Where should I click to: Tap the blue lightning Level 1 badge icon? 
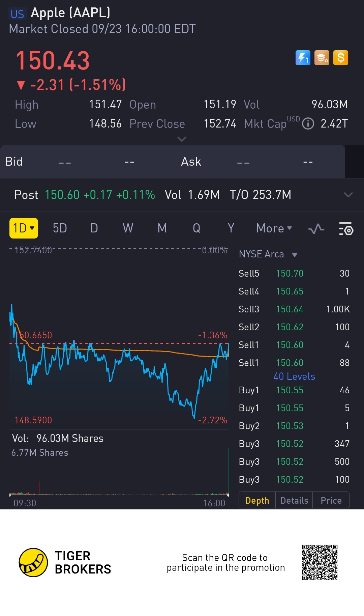coord(303,58)
